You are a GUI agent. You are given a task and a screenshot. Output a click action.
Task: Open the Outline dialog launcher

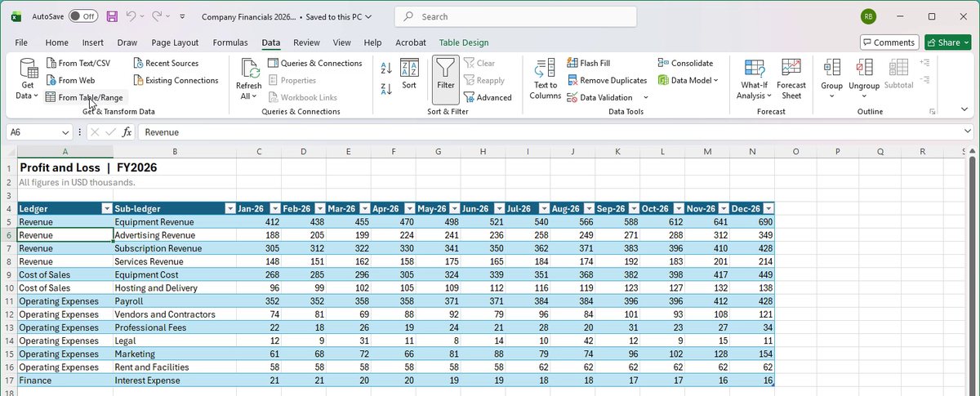[931, 111]
